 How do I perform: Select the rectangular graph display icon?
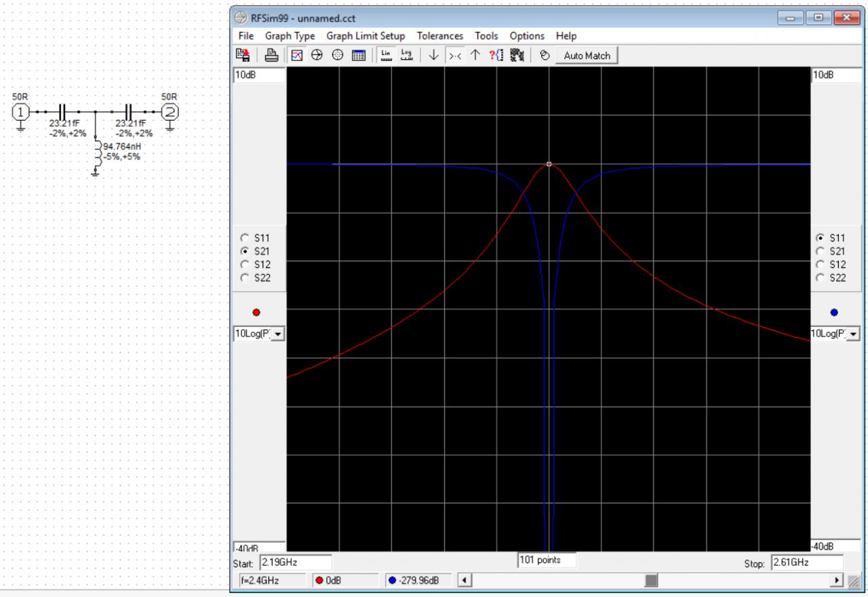(296, 56)
